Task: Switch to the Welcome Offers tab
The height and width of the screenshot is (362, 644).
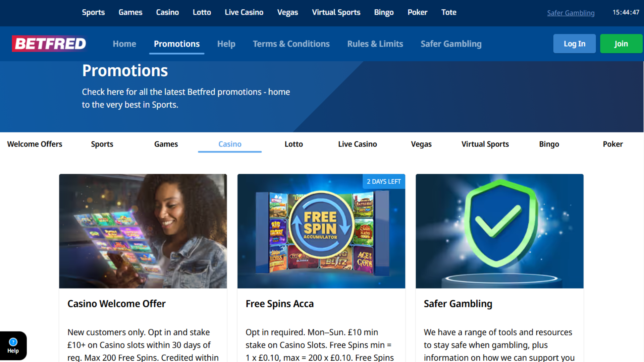Action: click(35, 144)
